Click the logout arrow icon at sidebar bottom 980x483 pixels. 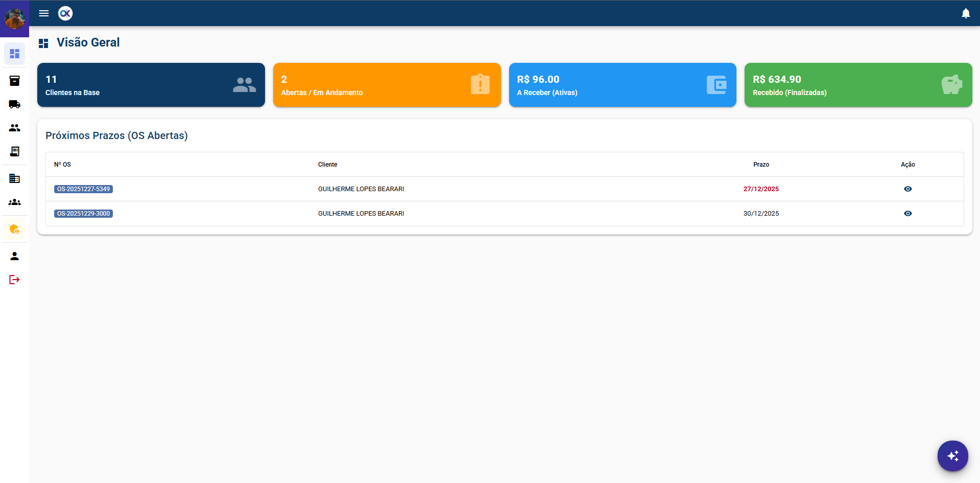click(14, 279)
